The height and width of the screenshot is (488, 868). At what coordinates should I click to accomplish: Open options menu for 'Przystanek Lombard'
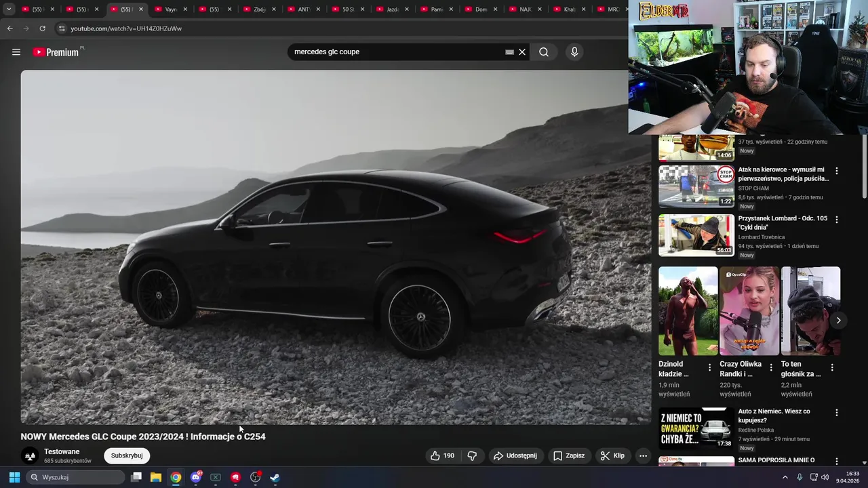click(x=836, y=220)
